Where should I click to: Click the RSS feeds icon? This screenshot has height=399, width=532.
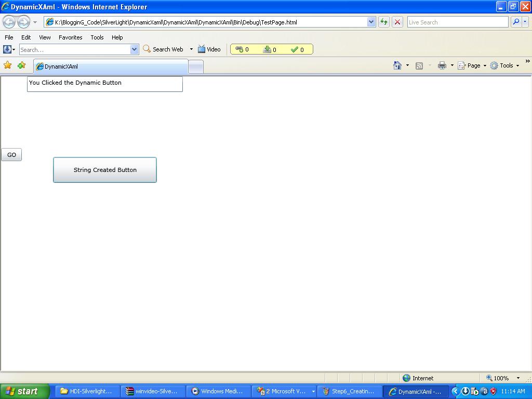click(x=419, y=66)
